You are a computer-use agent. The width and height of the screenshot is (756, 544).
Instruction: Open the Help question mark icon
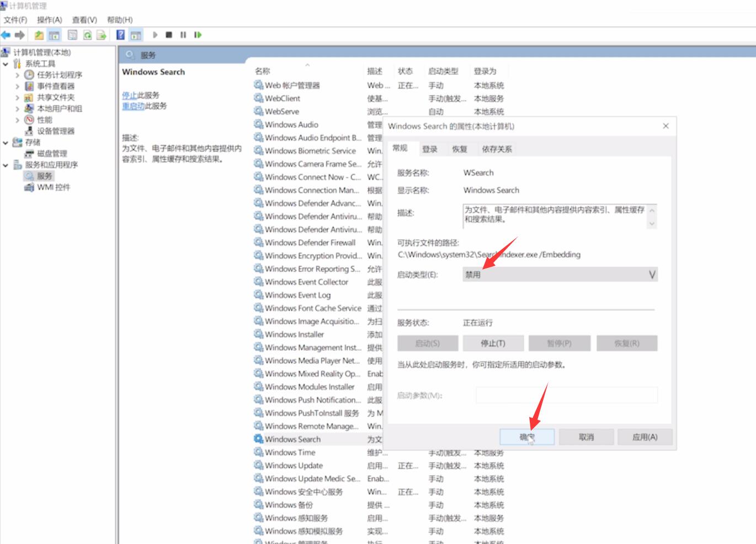[x=120, y=35]
